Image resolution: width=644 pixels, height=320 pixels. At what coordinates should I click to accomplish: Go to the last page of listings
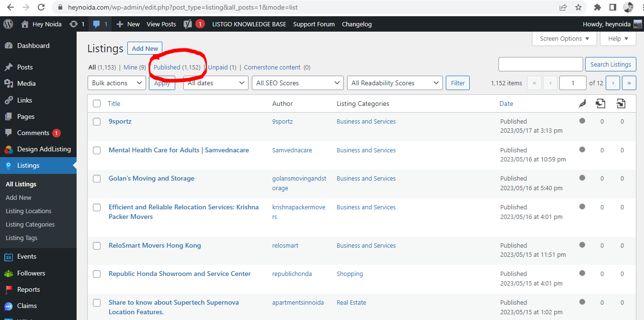629,82
